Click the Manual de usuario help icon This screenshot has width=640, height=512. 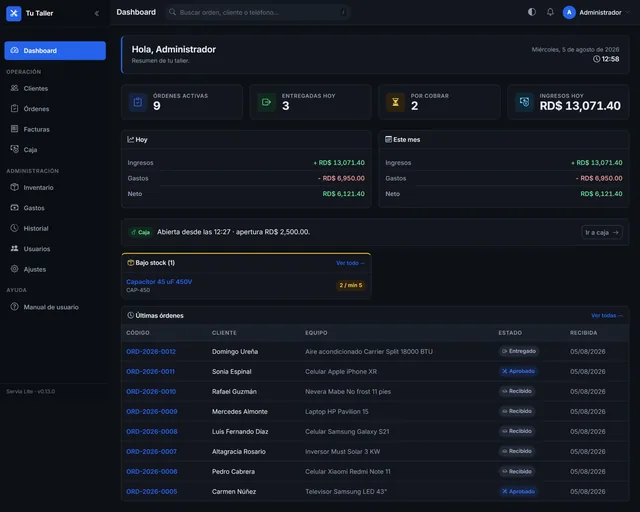[14, 307]
